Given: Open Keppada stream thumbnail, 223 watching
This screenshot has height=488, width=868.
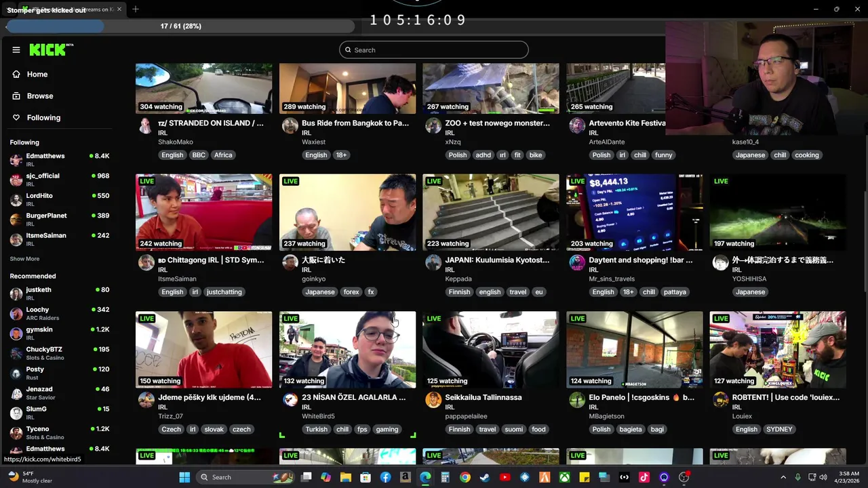Looking at the screenshot, I should (x=491, y=212).
